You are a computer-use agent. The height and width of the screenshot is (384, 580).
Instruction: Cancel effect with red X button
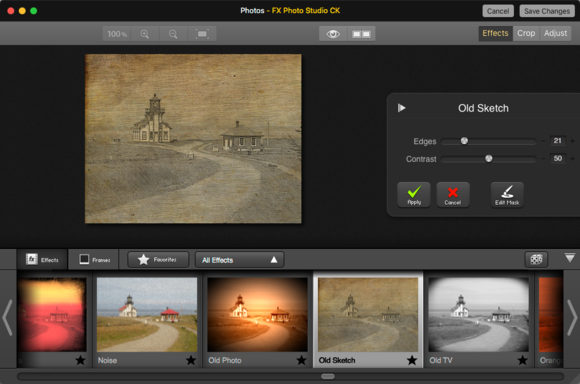click(x=453, y=195)
